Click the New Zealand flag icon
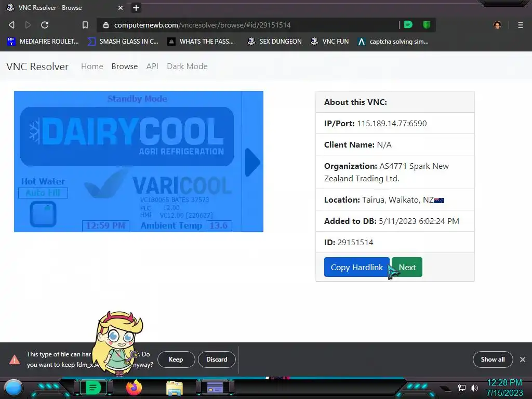The image size is (532, 399). (x=439, y=200)
